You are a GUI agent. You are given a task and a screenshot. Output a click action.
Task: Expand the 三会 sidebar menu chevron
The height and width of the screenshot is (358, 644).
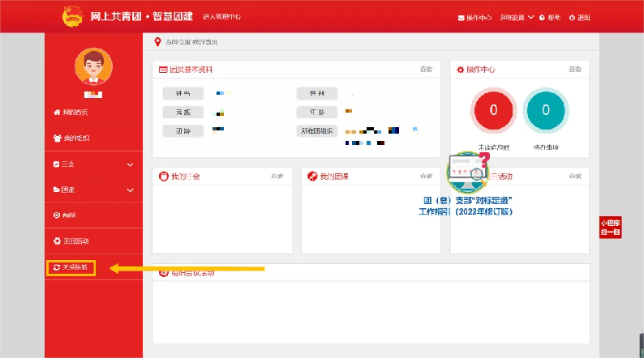tap(130, 164)
